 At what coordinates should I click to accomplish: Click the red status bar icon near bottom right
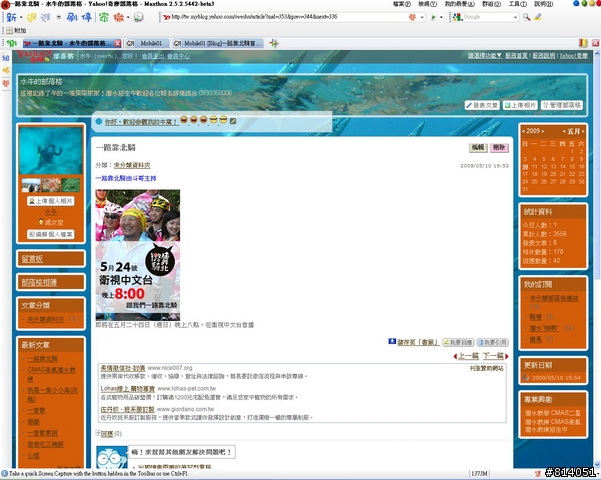538,473
